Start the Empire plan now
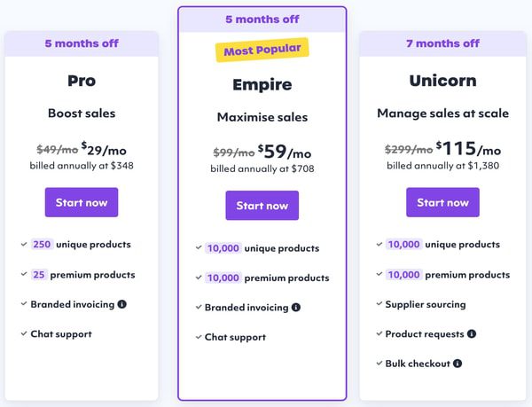The height and width of the screenshot is (407, 532). pyautogui.click(x=262, y=205)
